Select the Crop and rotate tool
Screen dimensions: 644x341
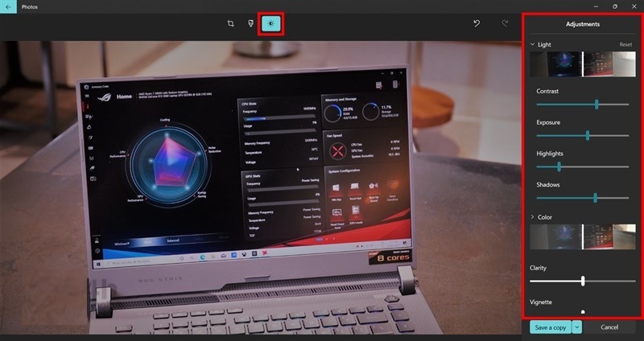[x=230, y=24]
